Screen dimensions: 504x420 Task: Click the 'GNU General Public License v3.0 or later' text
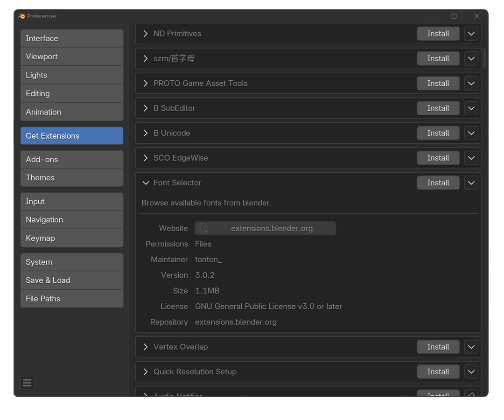point(268,307)
